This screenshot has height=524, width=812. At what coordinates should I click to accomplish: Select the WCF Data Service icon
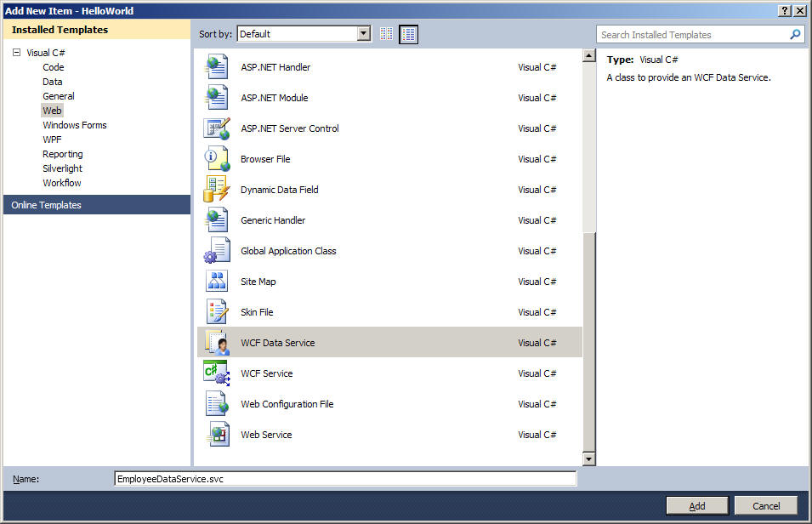pyautogui.click(x=217, y=342)
